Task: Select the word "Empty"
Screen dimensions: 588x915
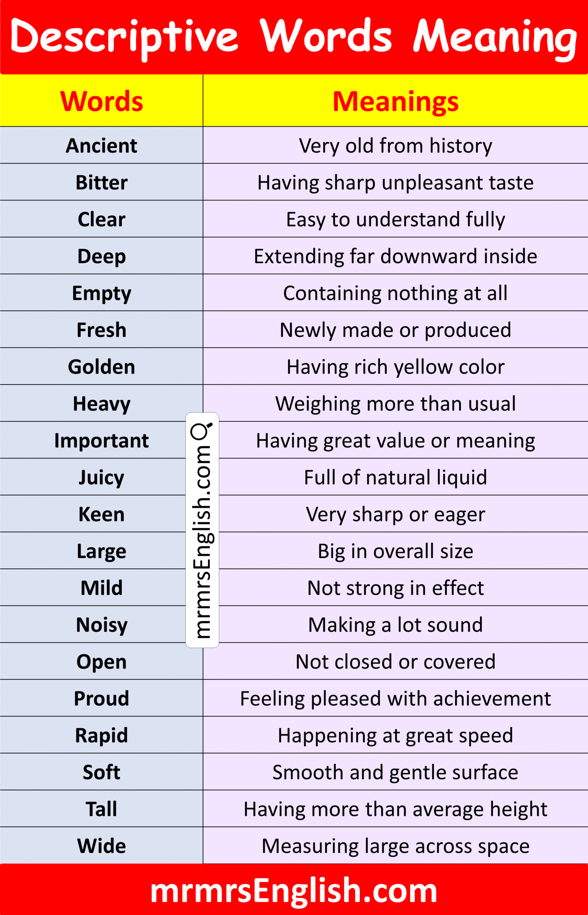Action: pyautogui.click(x=101, y=293)
